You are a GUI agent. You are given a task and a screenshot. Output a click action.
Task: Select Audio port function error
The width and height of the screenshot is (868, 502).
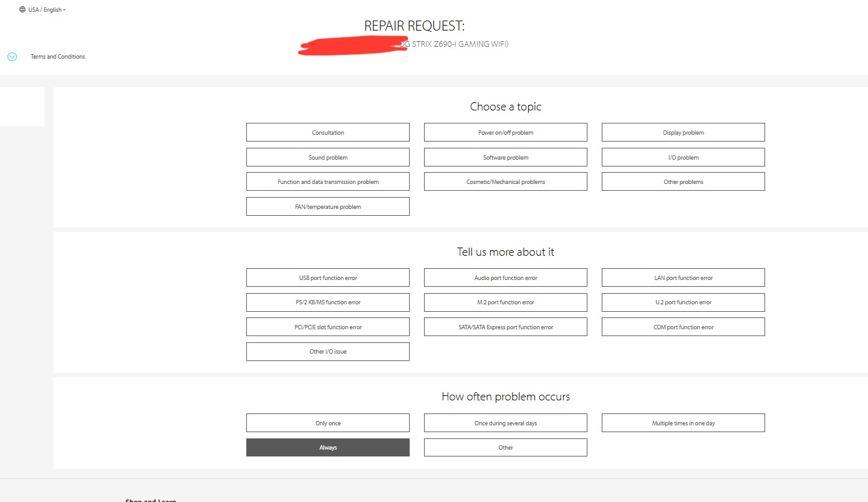(x=506, y=278)
